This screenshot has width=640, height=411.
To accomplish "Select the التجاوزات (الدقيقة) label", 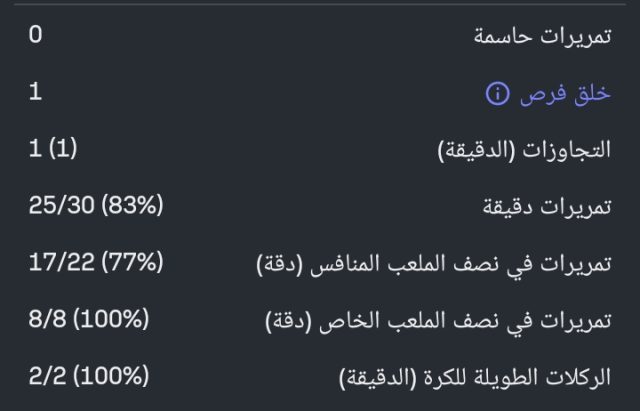I will 525,151.
